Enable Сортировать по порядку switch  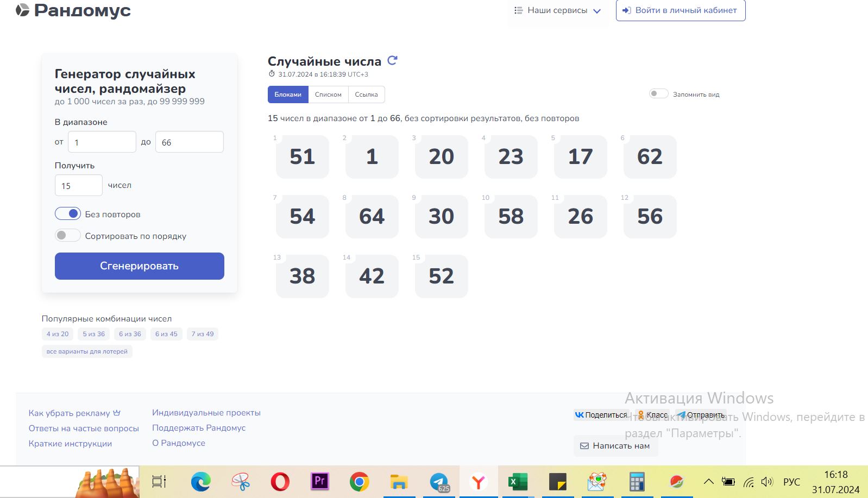(68, 235)
